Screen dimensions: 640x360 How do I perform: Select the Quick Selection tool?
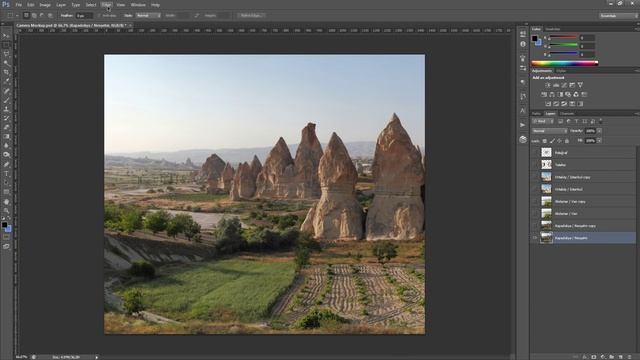[x=6, y=63]
